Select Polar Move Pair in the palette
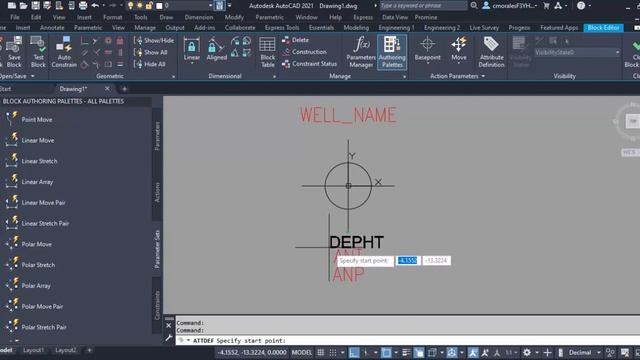 [x=34, y=307]
